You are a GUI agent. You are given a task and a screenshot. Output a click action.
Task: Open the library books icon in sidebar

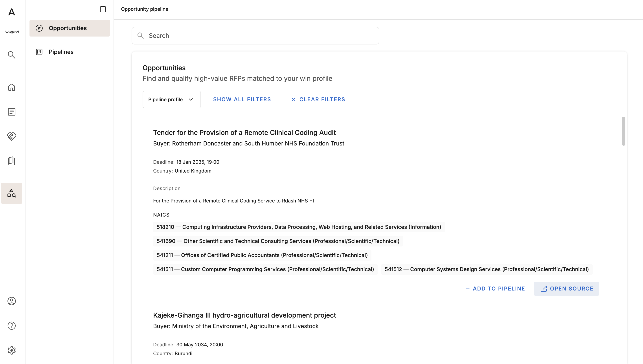(11, 161)
